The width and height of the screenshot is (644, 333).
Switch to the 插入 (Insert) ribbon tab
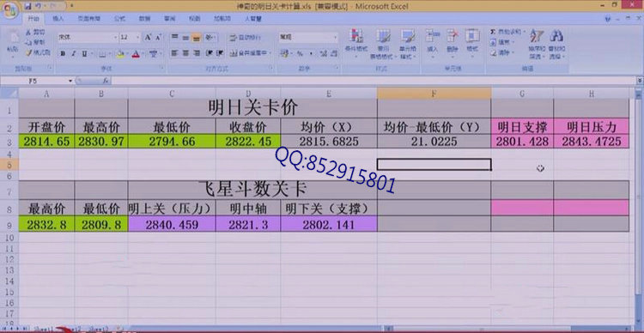coord(58,19)
